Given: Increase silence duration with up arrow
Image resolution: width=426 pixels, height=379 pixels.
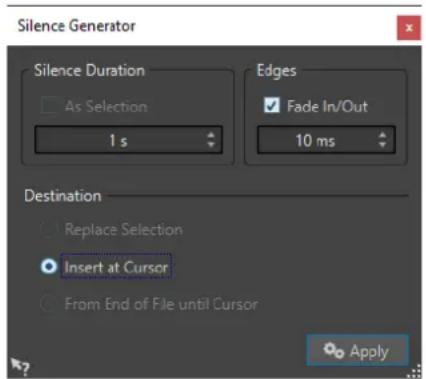Looking at the screenshot, I should click(x=211, y=135).
